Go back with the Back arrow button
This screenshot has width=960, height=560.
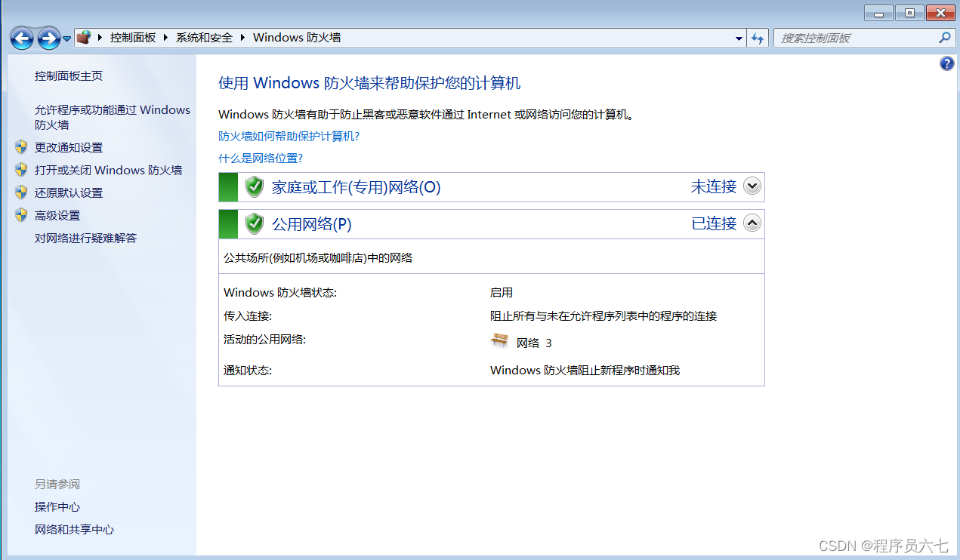[21, 38]
